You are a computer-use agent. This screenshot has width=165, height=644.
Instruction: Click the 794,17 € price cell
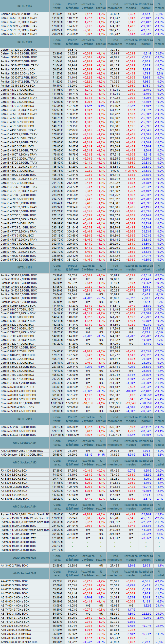pos(57,546)
